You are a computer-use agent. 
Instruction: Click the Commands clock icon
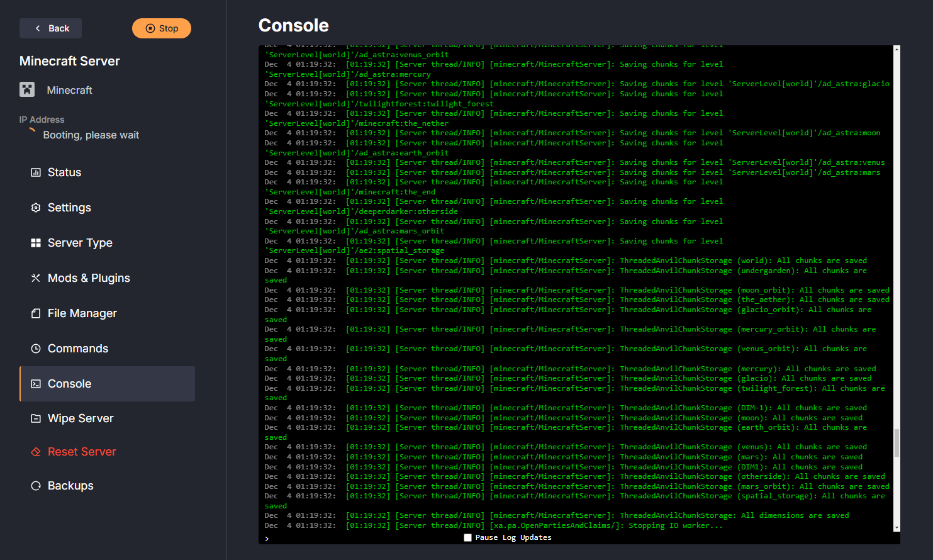36,348
